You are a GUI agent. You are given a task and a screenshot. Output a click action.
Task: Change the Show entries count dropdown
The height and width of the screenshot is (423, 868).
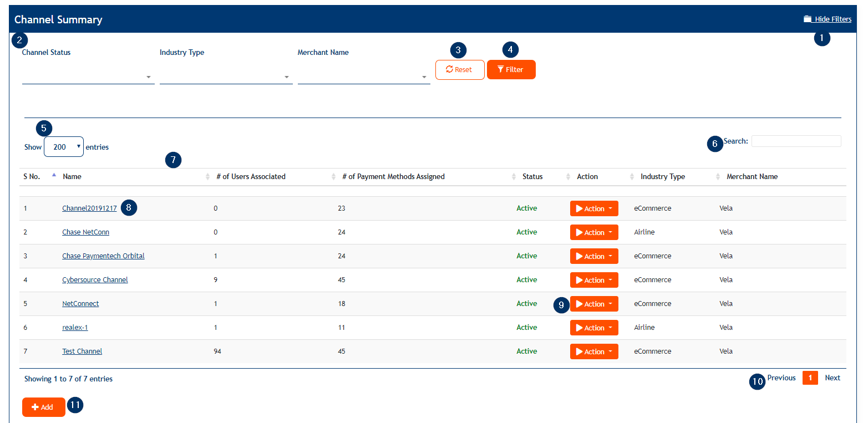click(x=64, y=147)
